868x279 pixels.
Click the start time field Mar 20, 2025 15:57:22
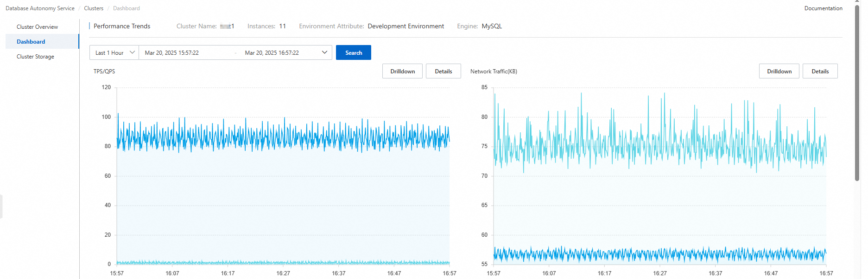tap(172, 53)
